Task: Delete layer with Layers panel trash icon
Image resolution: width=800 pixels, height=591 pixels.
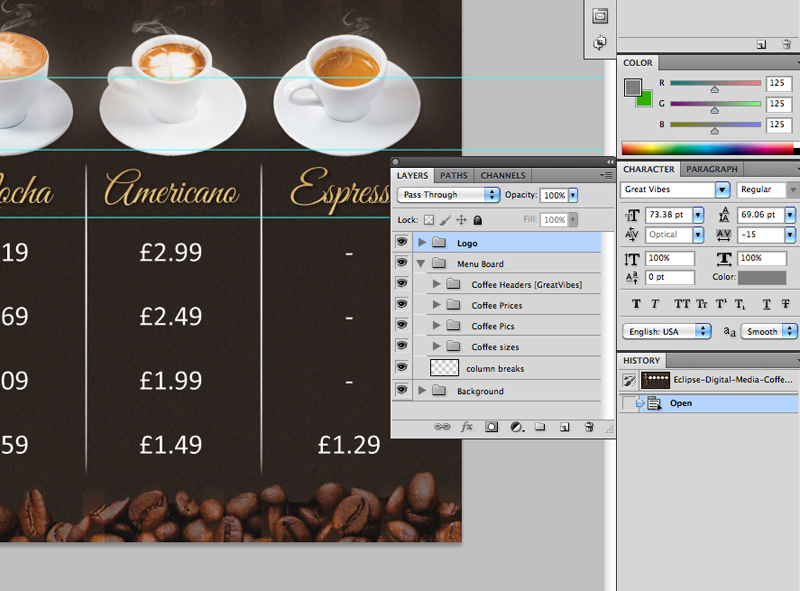Action: 589,427
